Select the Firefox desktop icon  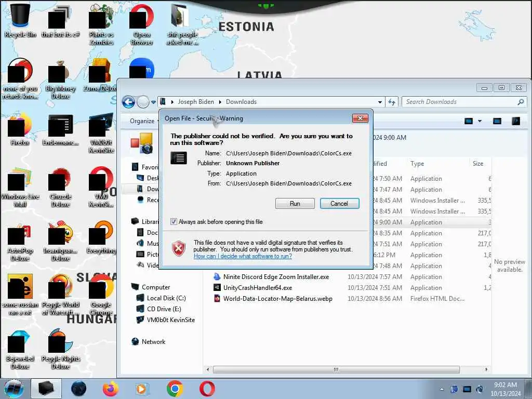20,129
